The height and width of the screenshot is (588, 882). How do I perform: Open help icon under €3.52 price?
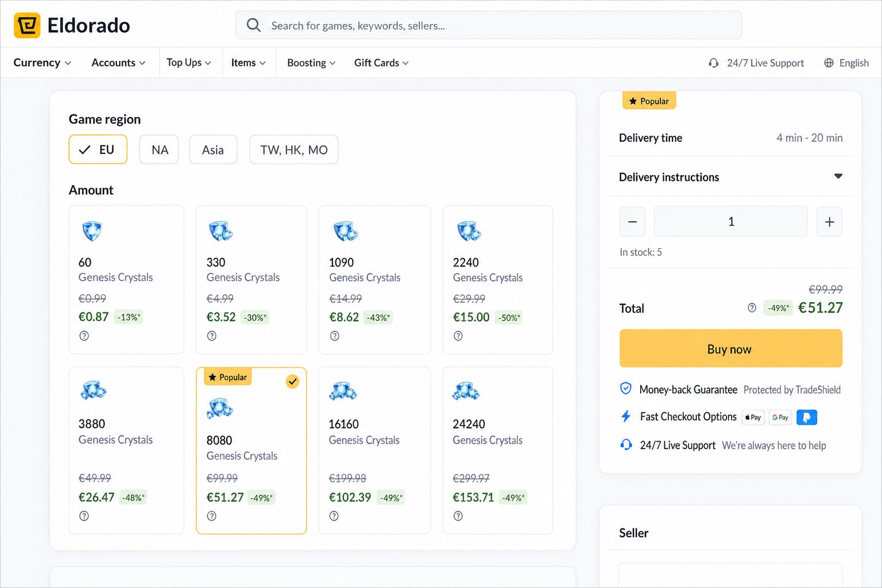[212, 336]
